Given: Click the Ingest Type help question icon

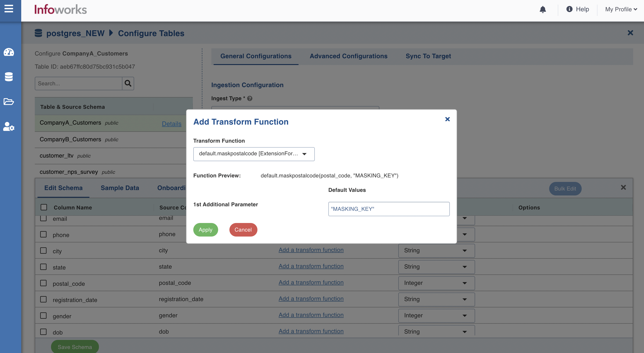Looking at the screenshot, I should 250,98.
